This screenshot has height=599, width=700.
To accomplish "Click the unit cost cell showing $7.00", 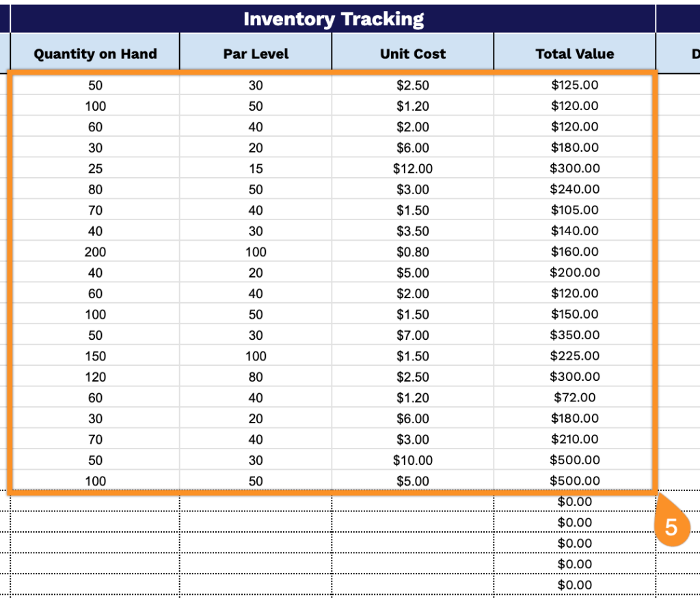I will [x=413, y=335].
